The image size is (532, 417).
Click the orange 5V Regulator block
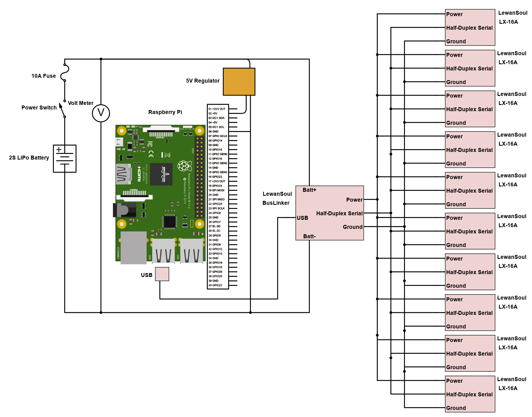pos(239,81)
